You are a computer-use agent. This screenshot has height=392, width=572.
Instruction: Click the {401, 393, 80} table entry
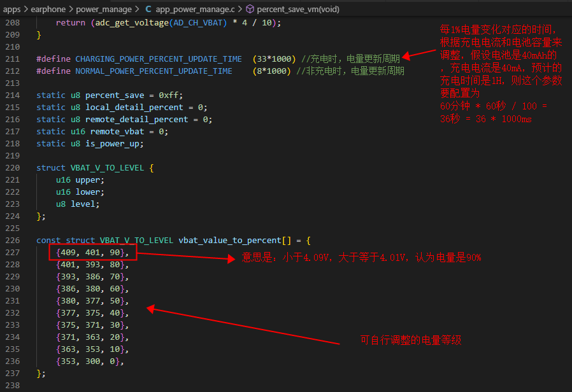[92, 264]
